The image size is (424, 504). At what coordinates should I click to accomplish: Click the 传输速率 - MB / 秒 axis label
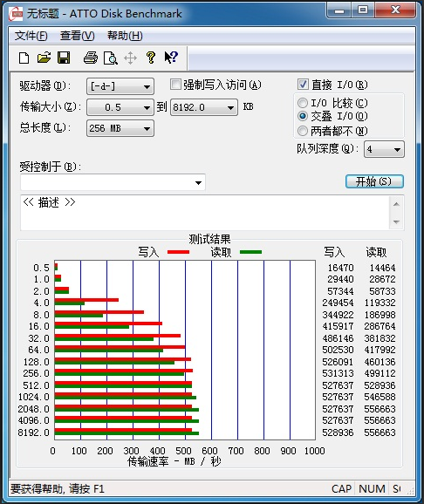174,461
